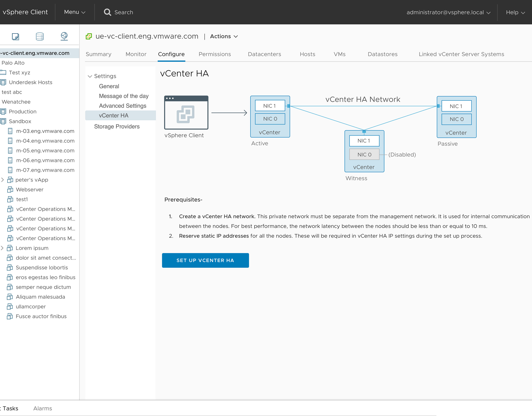Screen dimensions: 532x416
Task: Switch to the Datastores tab
Action: (x=382, y=54)
